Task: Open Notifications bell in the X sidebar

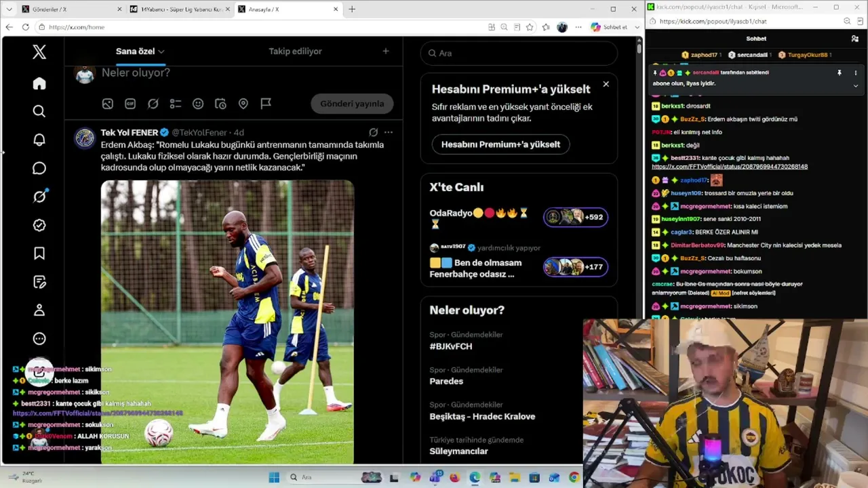Action: [39, 140]
